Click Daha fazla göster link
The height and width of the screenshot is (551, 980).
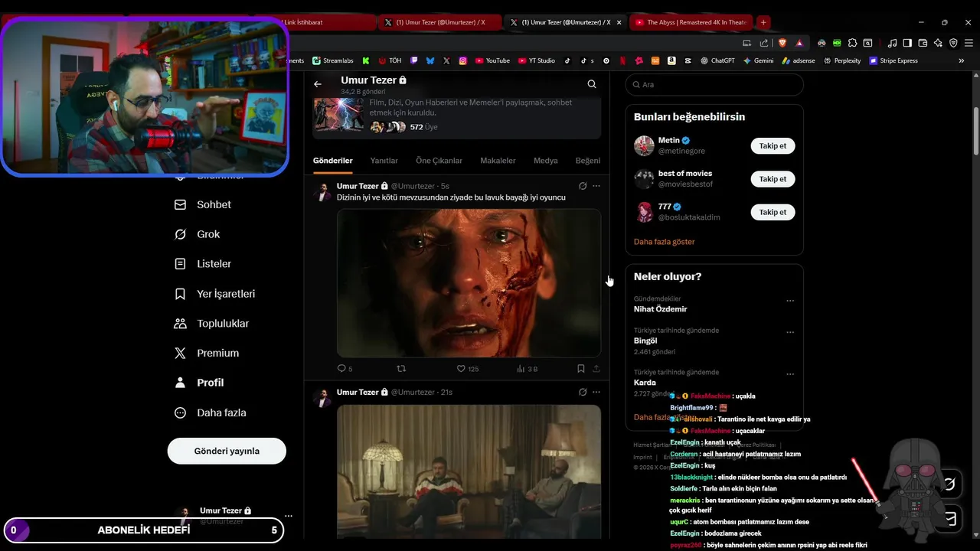pyautogui.click(x=665, y=242)
